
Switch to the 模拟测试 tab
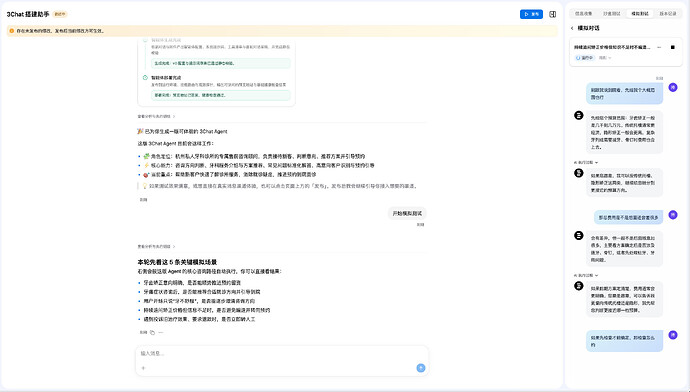click(640, 14)
